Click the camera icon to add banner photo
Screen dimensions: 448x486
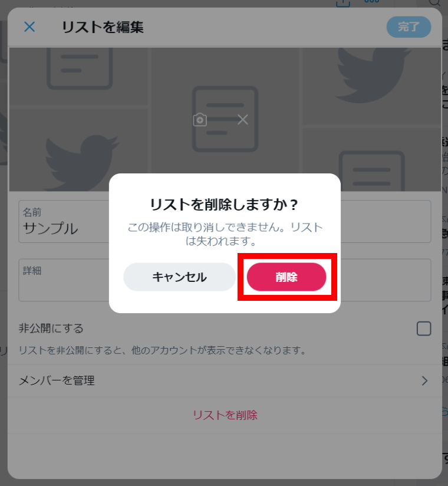point(200,119)
